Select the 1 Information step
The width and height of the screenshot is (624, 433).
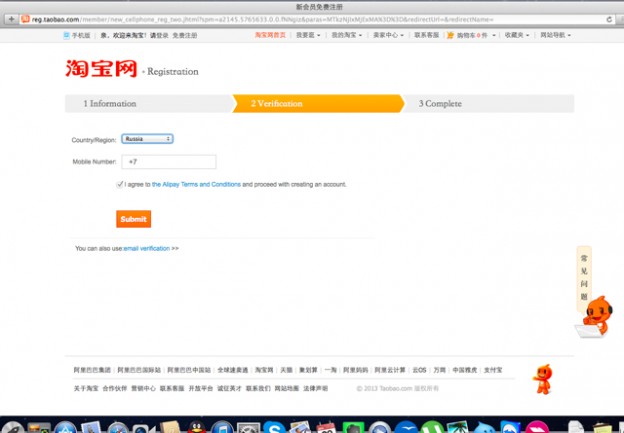pos(148,103)
